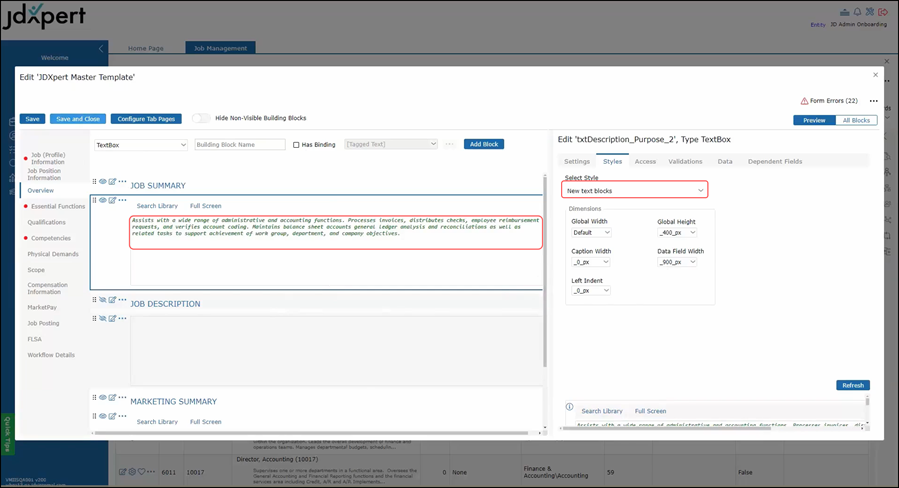This screenshot has height=488, width=899.
Task: Click the drag handle of MARKETING SUMMARY block
Action: click(95, 397)
